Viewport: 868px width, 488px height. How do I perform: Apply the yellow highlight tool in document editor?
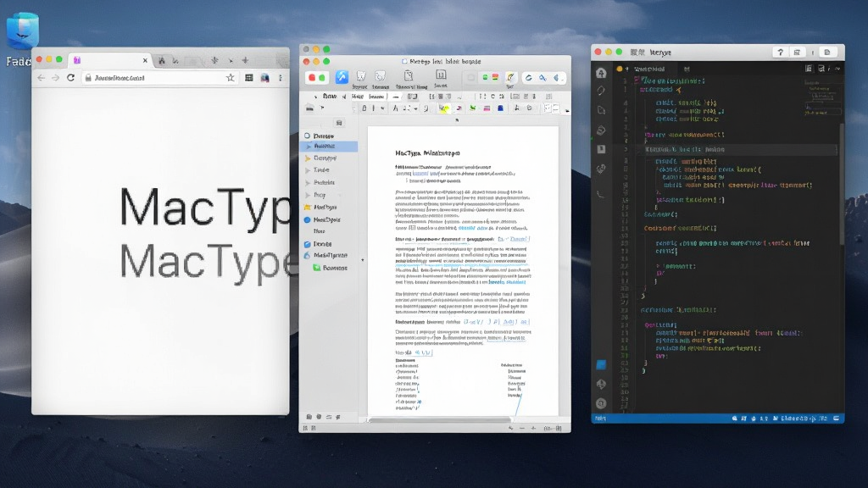(444, 108)
